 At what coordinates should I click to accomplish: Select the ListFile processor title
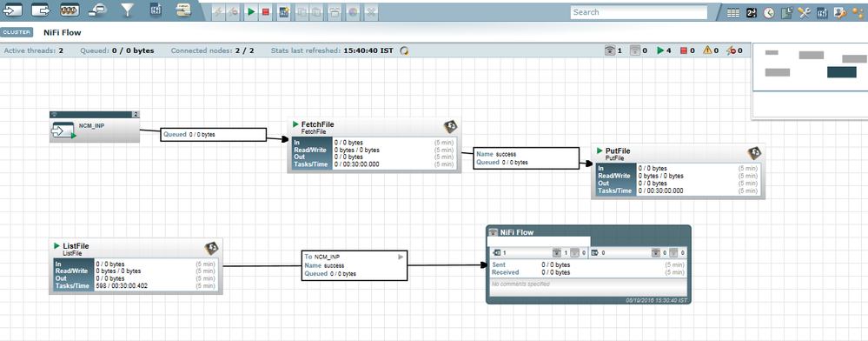[76, 245]
